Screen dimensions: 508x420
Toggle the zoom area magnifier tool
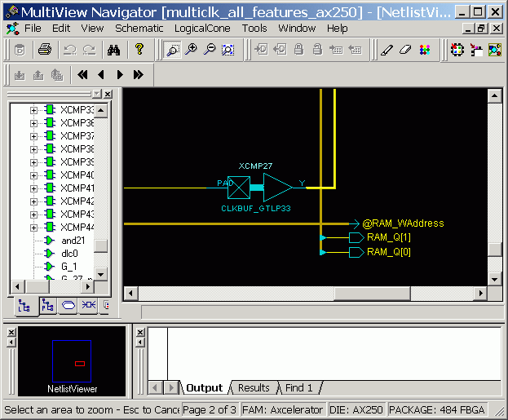[173, 50]
